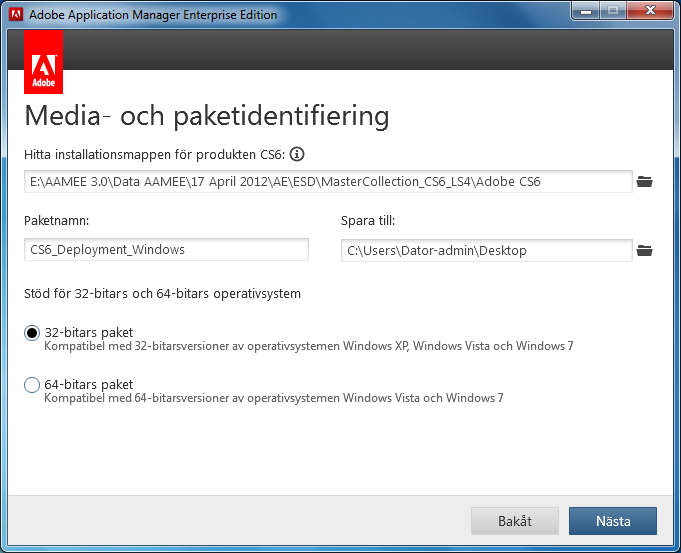
Task: Browse for CS6 installation folder with folder icon
Action: [x=645, y=182]
